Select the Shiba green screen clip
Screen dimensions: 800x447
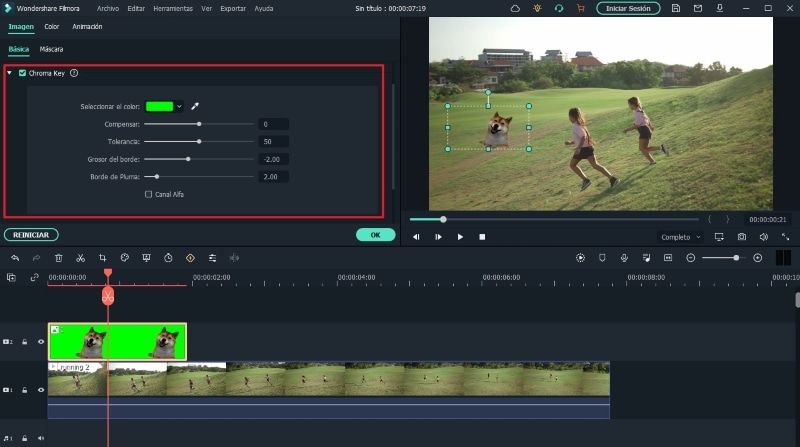(117, 341)
